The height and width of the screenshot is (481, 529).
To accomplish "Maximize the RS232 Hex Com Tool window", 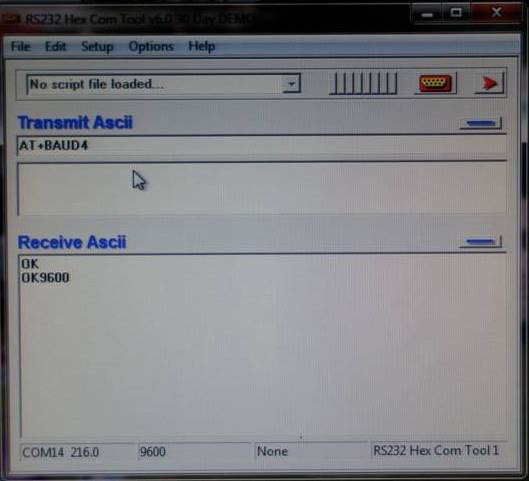I will (x=455, y=13).
